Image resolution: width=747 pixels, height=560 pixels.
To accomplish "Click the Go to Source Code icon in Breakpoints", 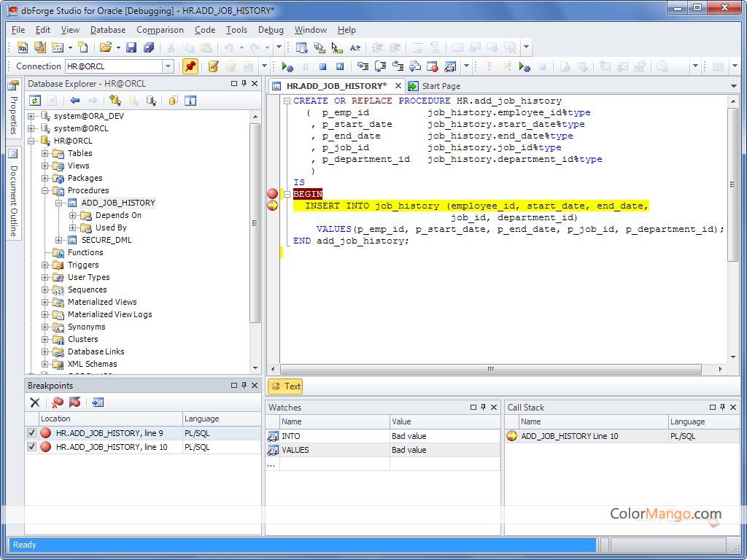I will click(98, 402).
